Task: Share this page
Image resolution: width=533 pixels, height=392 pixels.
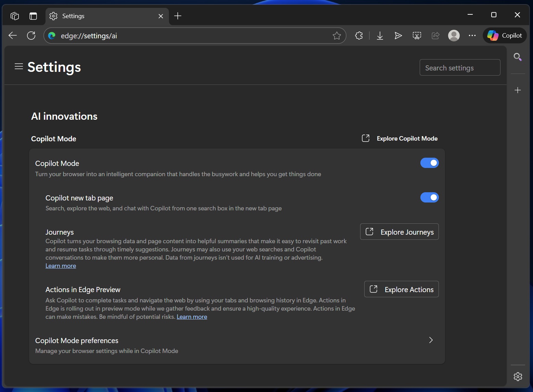Action: point(435,35)
